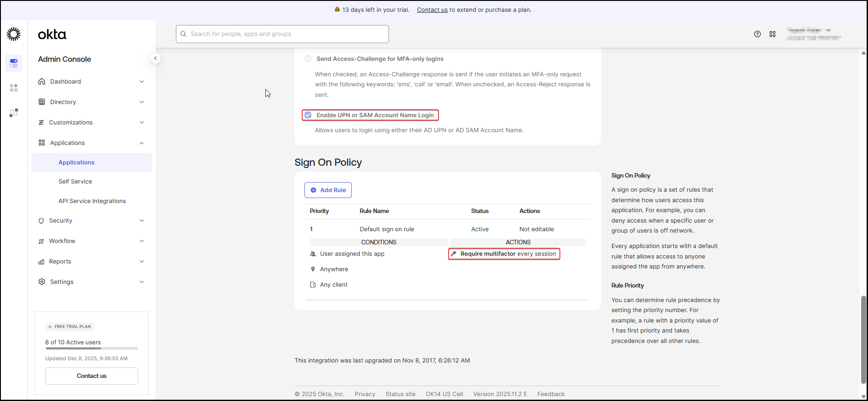Open API Service Integrations menu item
This screenshot has height=402, width=868.
pyautogui.click(x=92, y=201)
